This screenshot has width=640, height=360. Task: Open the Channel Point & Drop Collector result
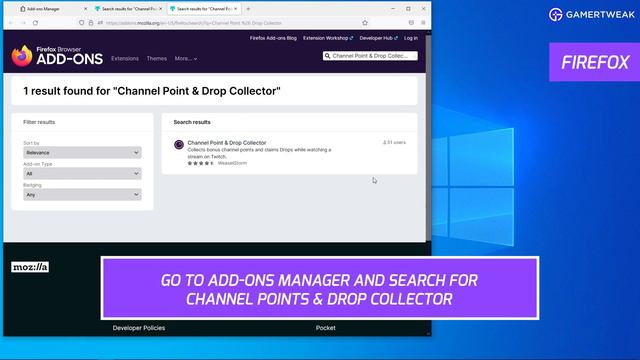point(227,142)
